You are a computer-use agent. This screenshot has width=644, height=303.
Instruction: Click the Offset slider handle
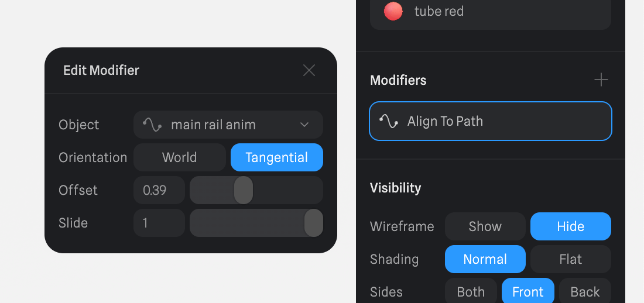(244, 190)
